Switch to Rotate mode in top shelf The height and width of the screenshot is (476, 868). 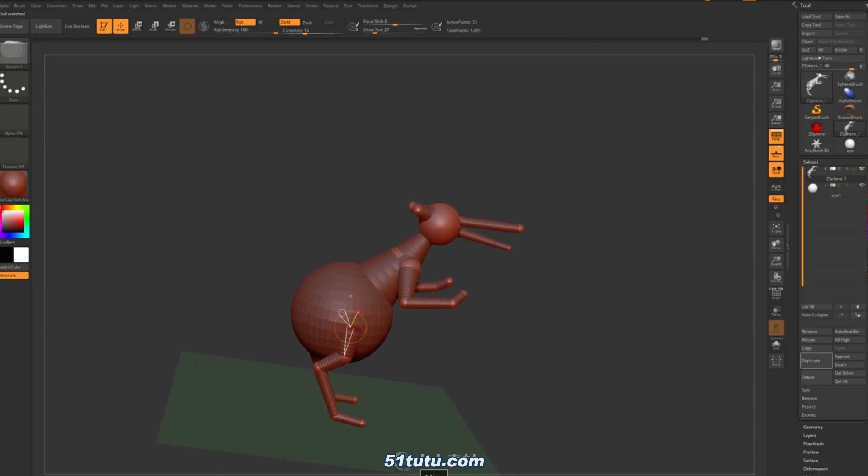[x=170, y=26]
